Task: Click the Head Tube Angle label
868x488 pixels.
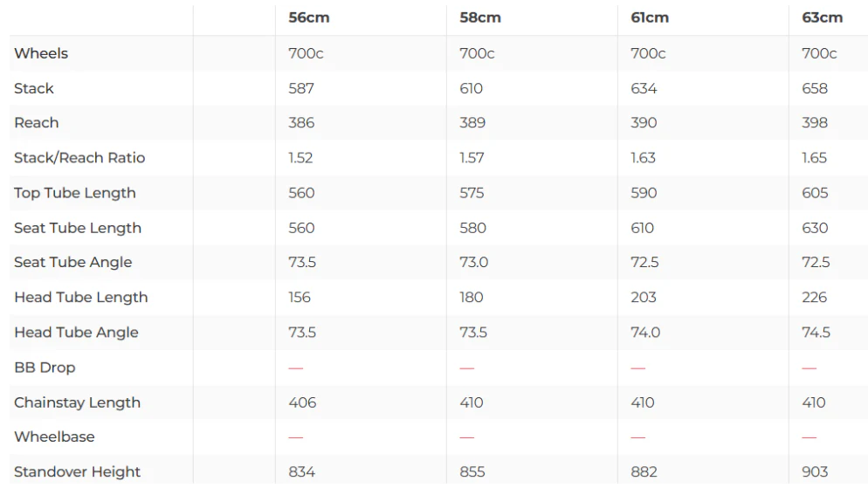Action: (x=76, y=333)
